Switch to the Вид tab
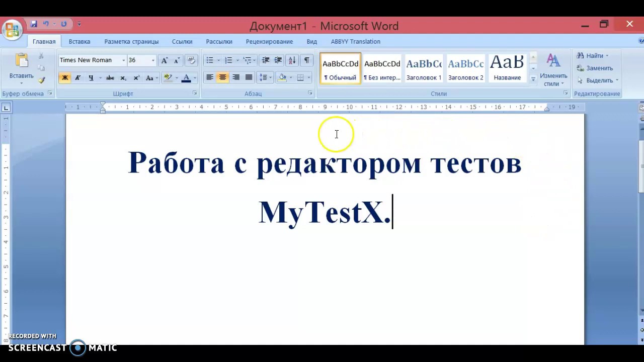Image resolution: width=644 pixels, height=362 pixels. pyautogui.click(x=311, y=42)
